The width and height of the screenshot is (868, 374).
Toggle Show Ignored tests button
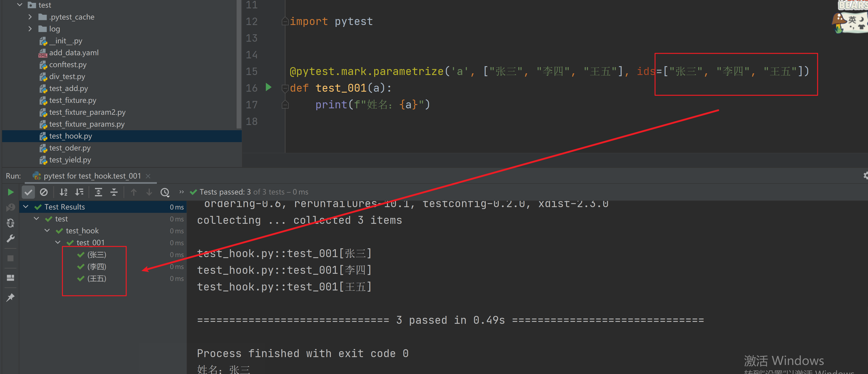pos(44,192)
